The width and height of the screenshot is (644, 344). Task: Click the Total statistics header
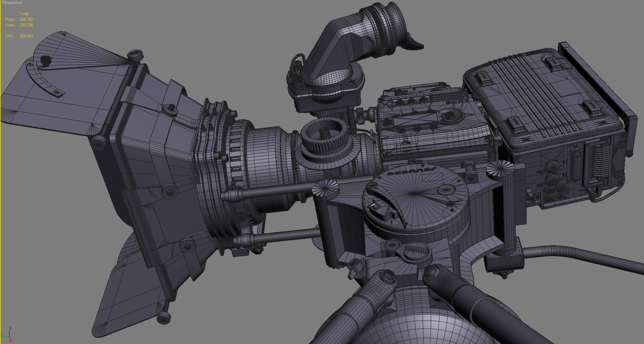coord(24,14)
